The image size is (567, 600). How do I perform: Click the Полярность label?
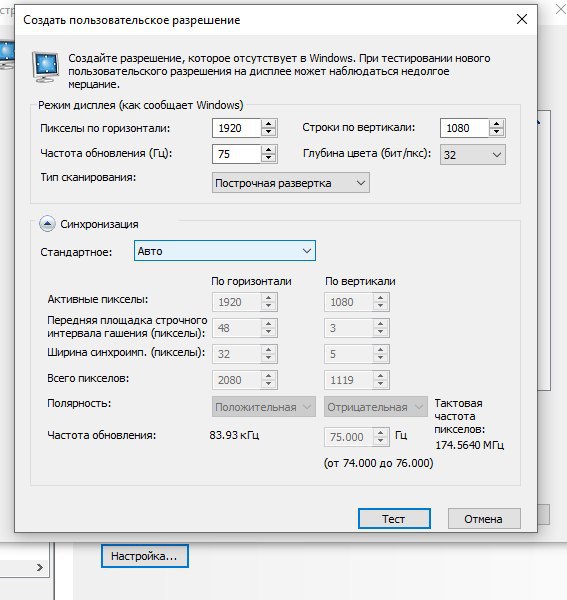(x=79, y=403)
